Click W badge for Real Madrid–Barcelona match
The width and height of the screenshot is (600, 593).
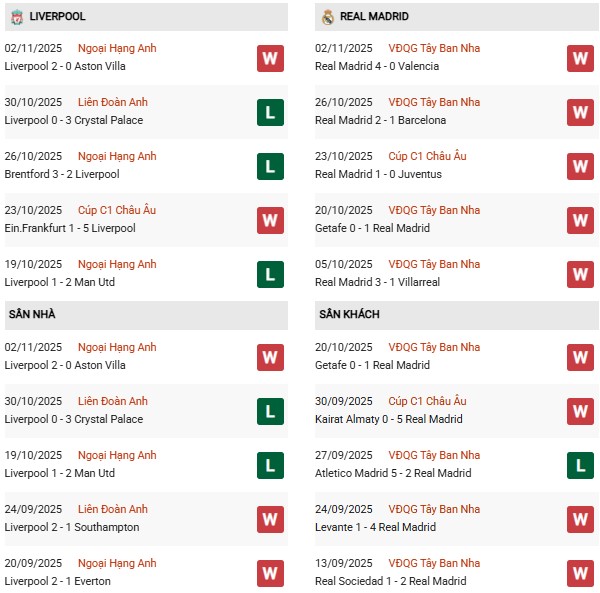(x=580, y=112)
